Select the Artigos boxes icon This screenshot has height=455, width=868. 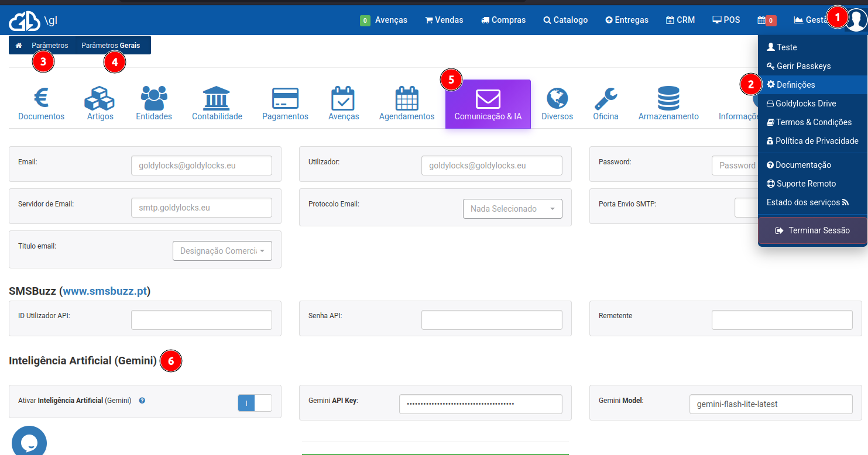100,98
